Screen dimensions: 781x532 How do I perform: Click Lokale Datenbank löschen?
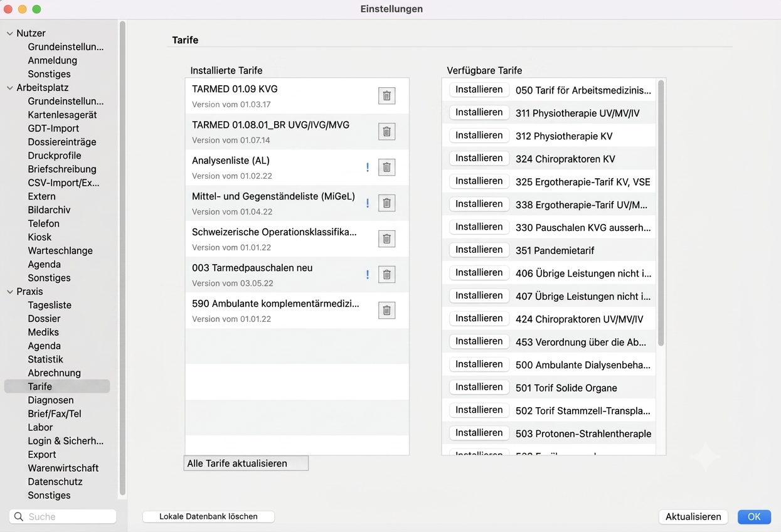tap(208, 516)
